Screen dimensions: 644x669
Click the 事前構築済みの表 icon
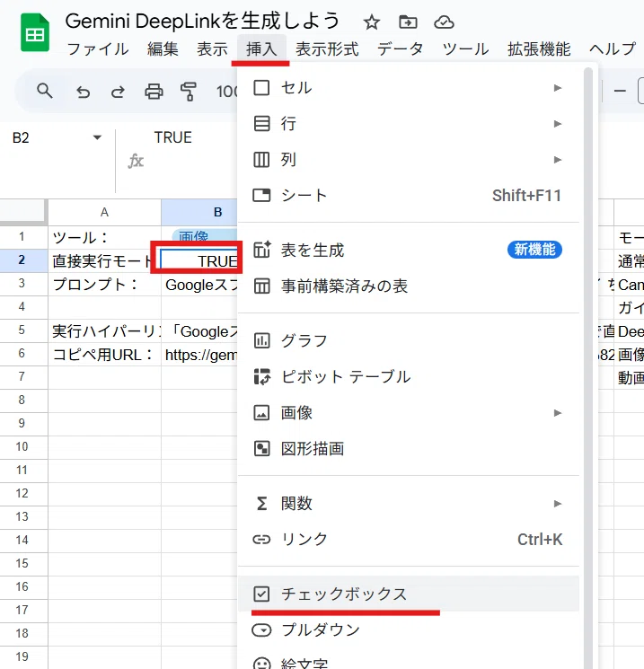tap(261, 286)
